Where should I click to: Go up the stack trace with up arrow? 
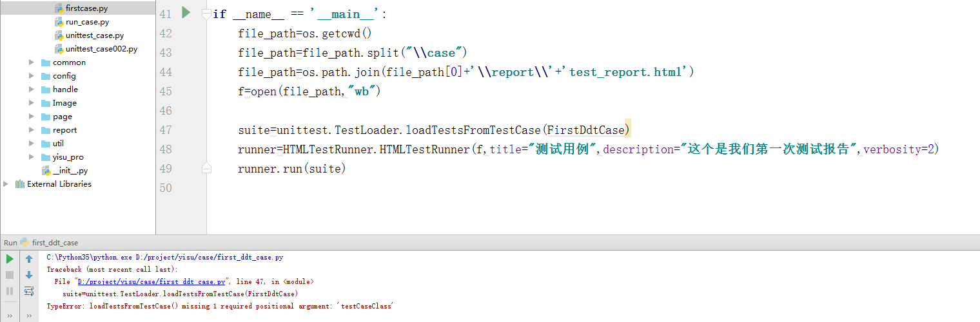[x=29, y=259]
